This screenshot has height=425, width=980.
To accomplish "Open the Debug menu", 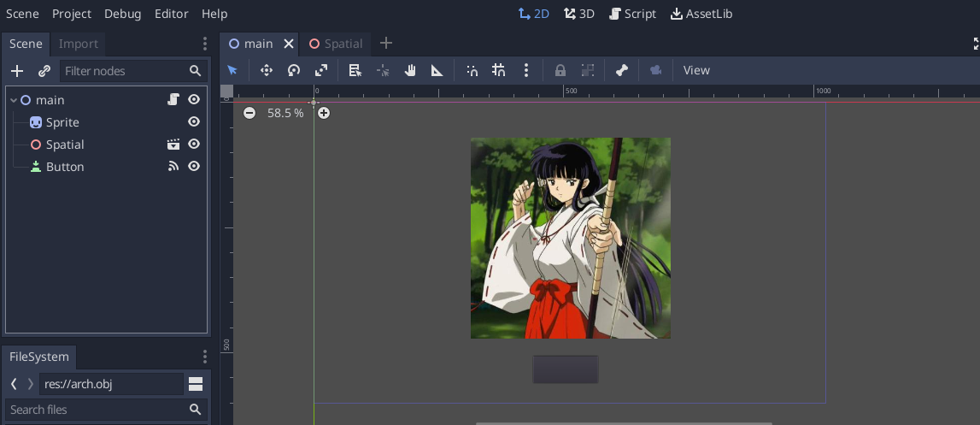I will (x=122, y=13).
